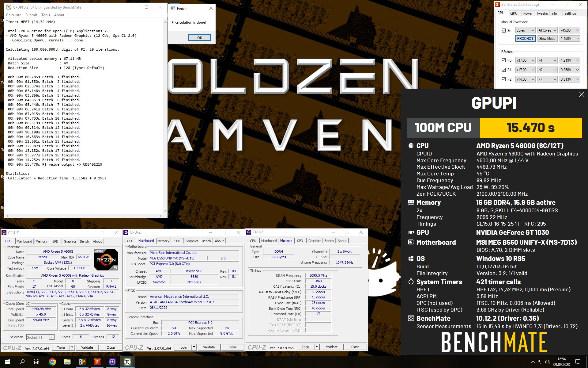
Task: Click the CPU chip icon in result panel
Action: [x=411, y=146]
